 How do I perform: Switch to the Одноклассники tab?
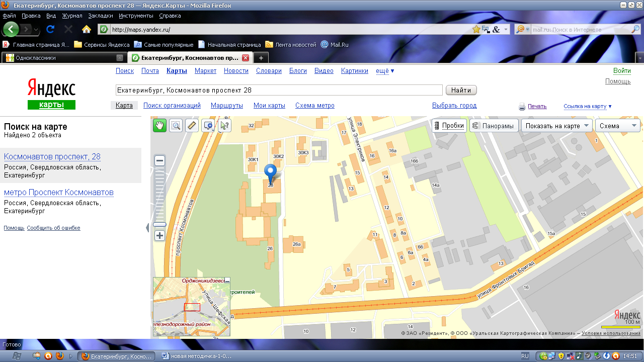(63, 58)
